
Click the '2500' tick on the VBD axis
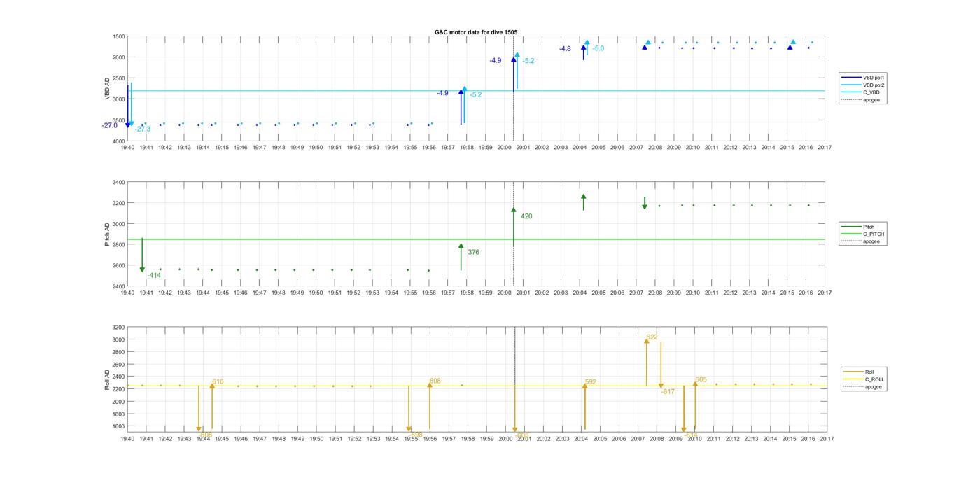pyautogui.click(x=118, y=78)
